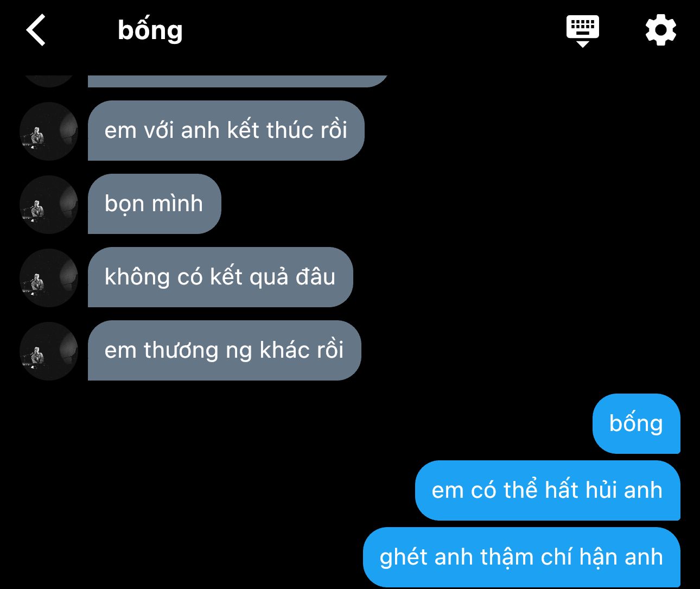The width and height of the screenshot is (700, 589).
Task: Click blank header space between title and keyboard icon
Action: [x=374, y=30]
